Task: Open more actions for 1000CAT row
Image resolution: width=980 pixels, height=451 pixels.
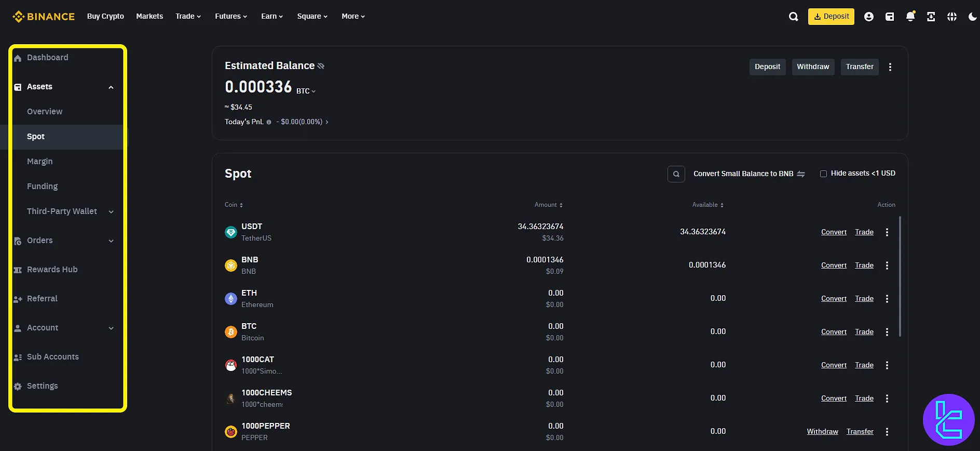Action: pyautogui.click(x=887, y=365)
